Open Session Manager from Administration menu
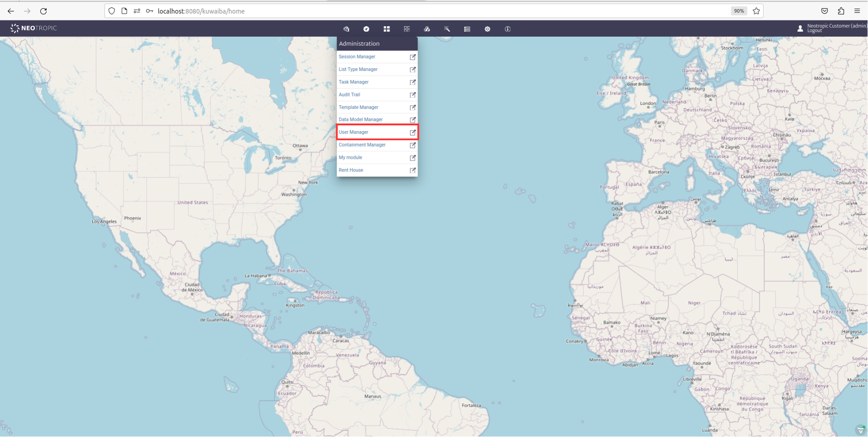This screenshot has height=437, width=868. pos(357,57)
